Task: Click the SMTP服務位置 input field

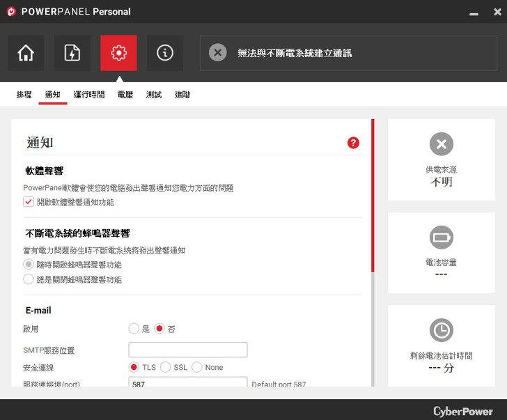Action: pos(188,350)
